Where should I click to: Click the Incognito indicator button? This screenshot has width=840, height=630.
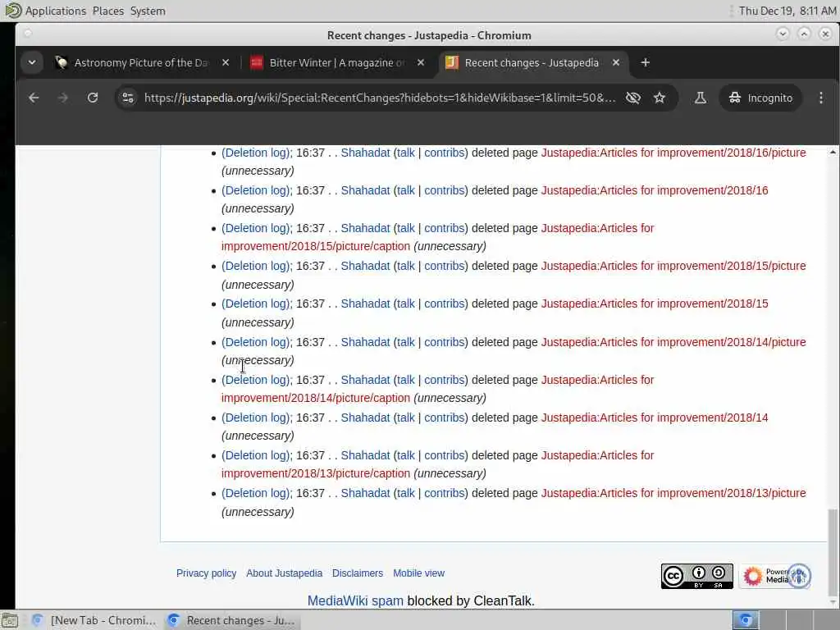pos(760,98)
